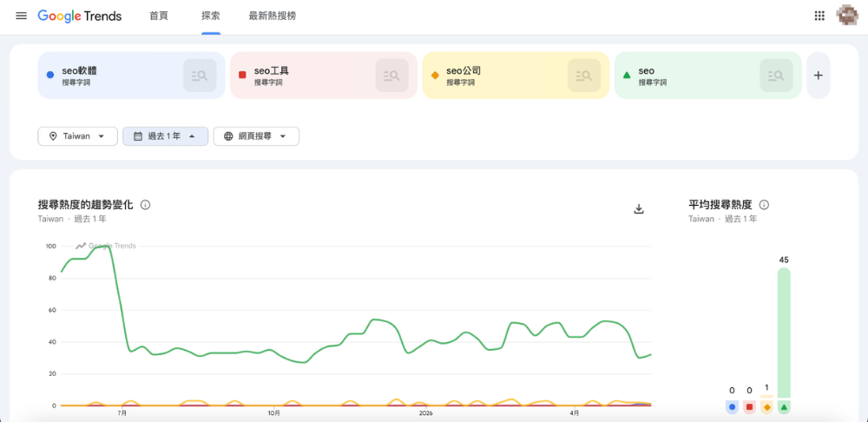Show info for 平均搜尋熱度

click(x=764, y=205)
